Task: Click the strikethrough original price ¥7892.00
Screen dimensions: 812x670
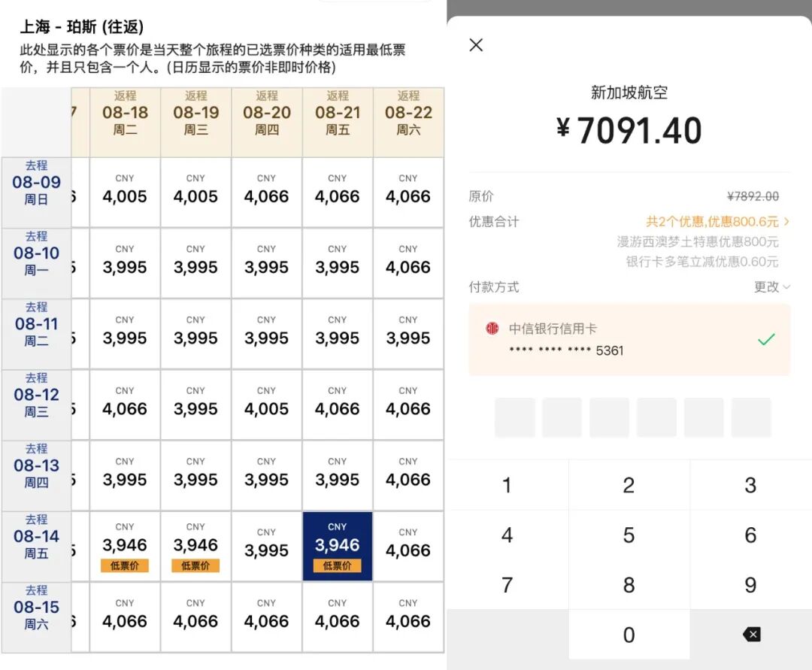Action: [x=752, y=196]
